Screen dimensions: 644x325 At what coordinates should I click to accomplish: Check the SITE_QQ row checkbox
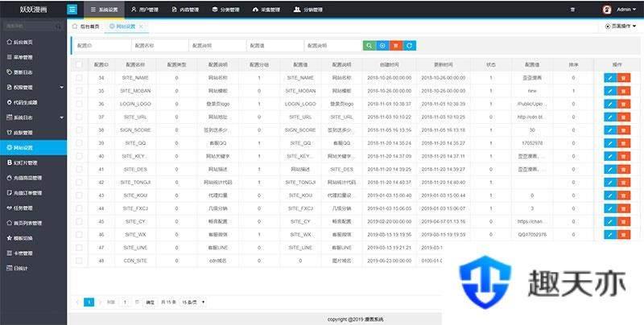click(79, 143)
